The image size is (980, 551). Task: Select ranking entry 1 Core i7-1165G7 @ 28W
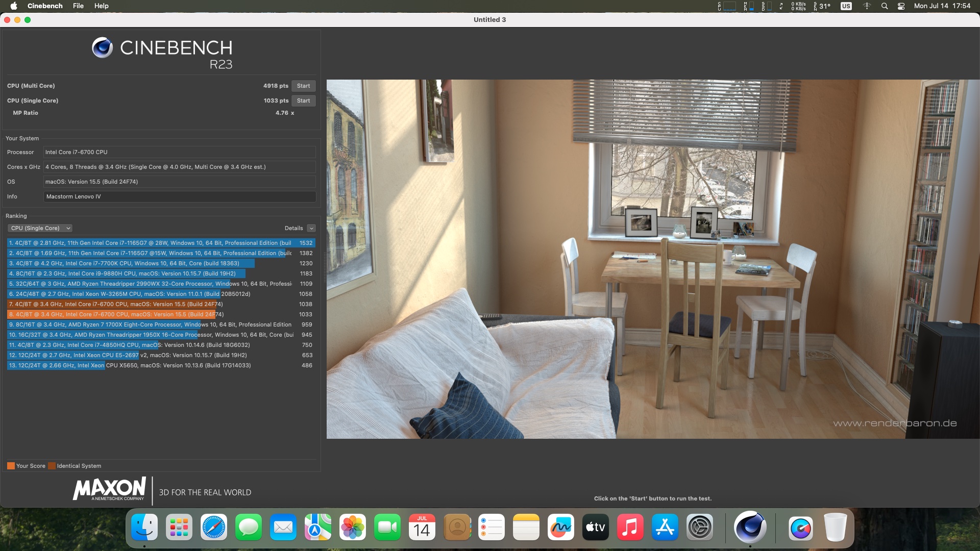coord(153,243)
